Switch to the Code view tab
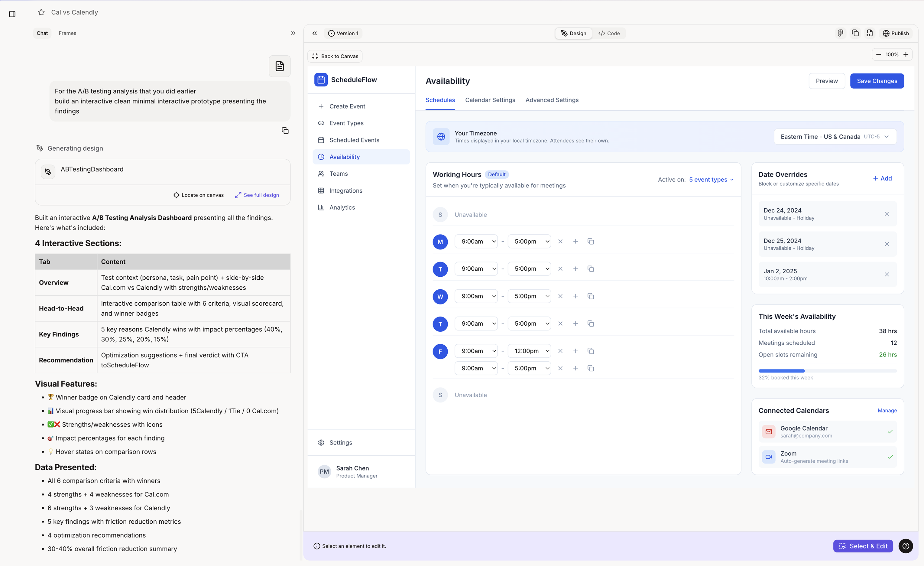 pyautogui.click(x=609, y=33)
